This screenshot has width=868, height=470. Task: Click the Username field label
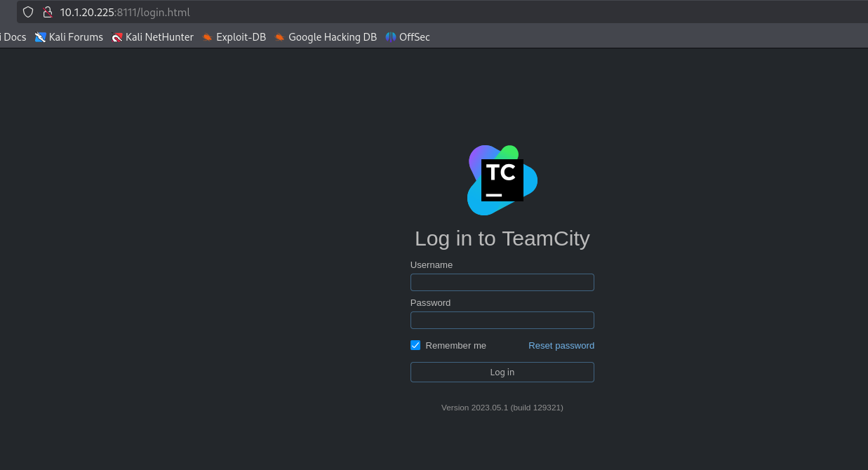click(432, 265)
